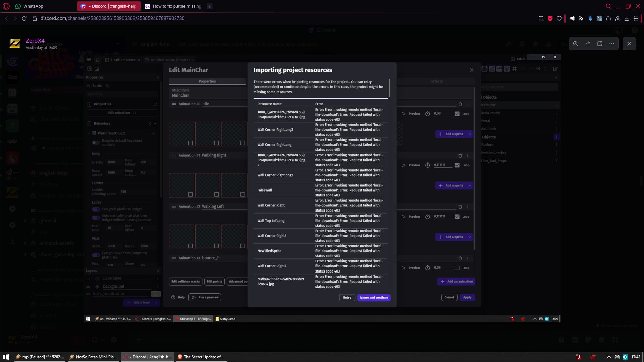The width and height of the screenshot is (644, 362).
Task: Open image in browser icon
Action: coord(600,44)
